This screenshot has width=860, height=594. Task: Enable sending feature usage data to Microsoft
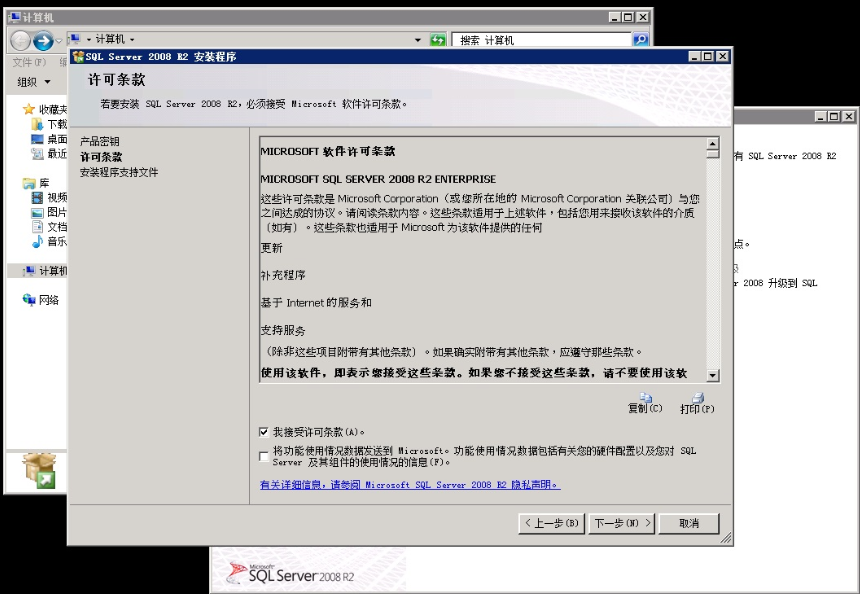[264, 456]
